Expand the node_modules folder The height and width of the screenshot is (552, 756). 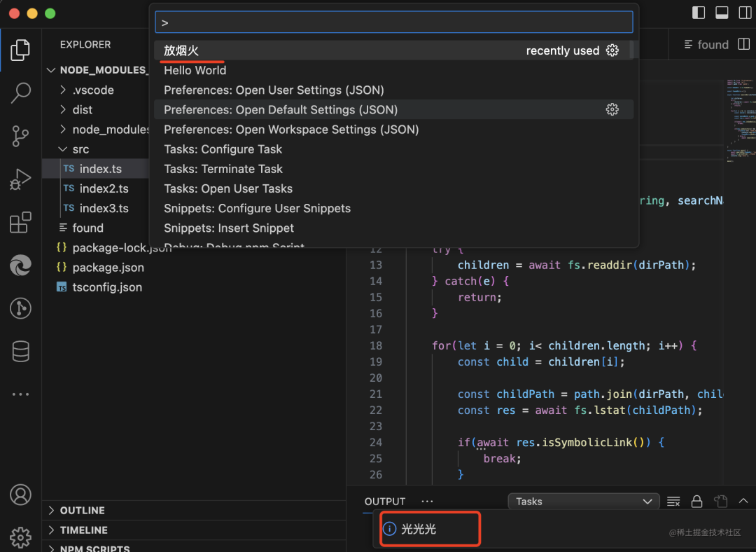(95, 130)
